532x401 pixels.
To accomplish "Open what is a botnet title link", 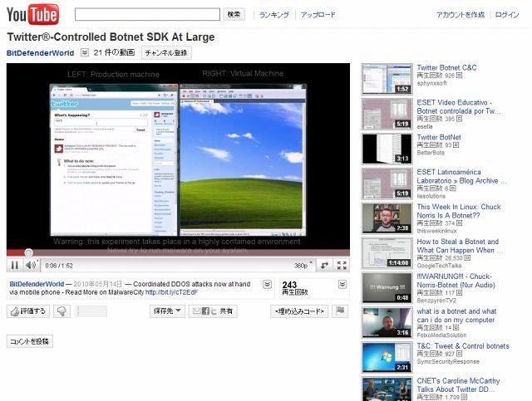I will [x=456, y=315].
